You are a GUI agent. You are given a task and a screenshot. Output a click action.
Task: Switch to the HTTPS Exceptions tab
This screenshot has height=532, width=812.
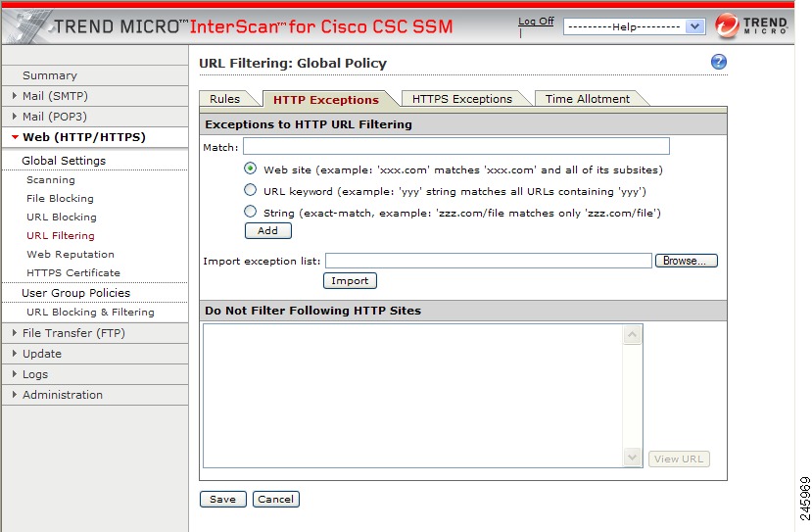tap(462, 99)
